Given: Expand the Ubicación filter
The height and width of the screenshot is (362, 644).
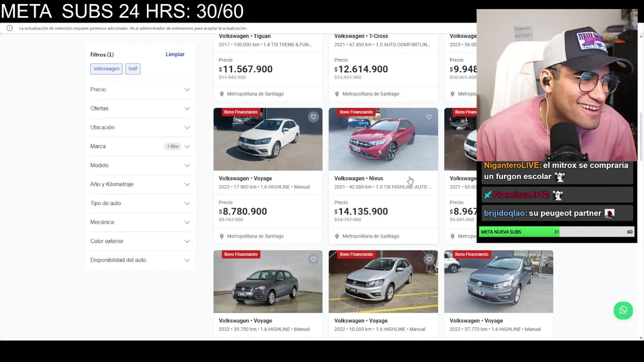Looking at the screenshot, I should (x=140, y=127).
